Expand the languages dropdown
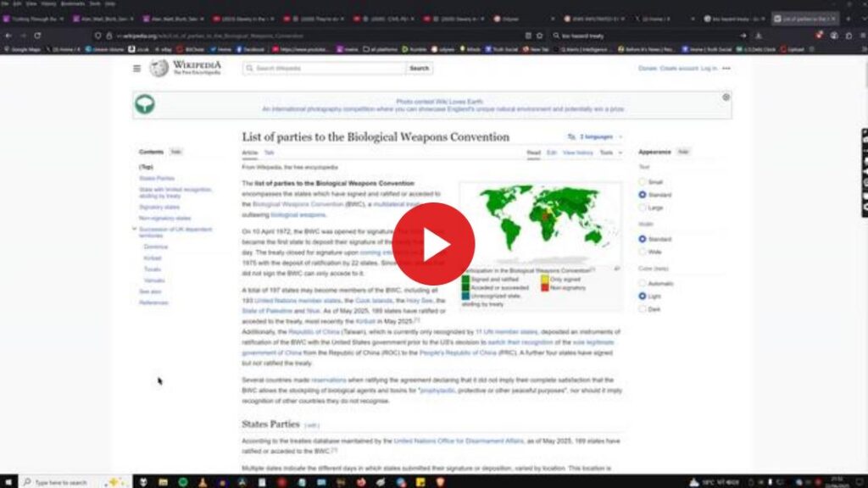The image size is (868, 488). (599, 136)
